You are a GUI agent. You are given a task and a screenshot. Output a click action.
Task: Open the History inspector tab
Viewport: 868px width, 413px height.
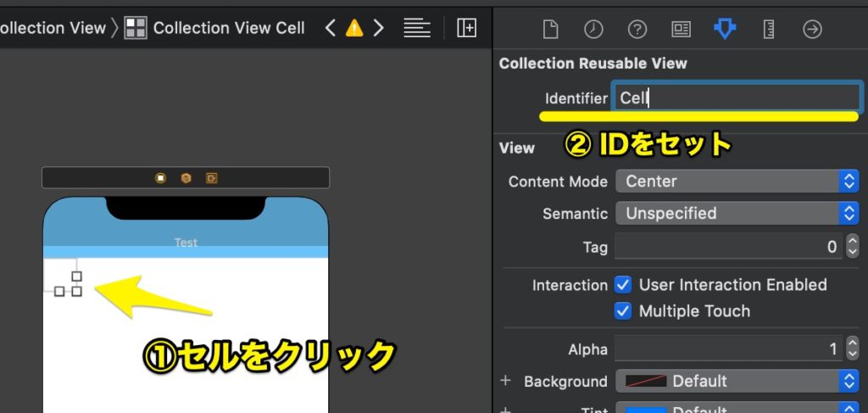593,29
